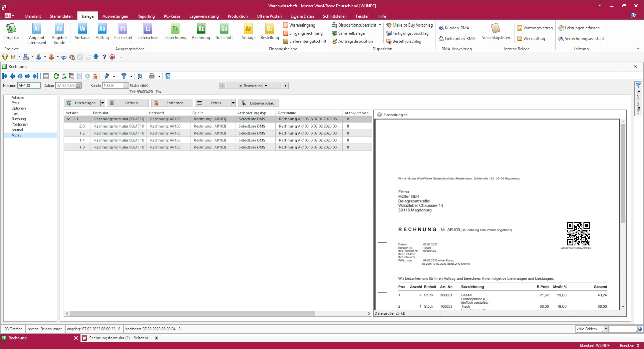Open the Favoriten Filter side panel
This screenshot has height=349, width=644.
[638, 99]
